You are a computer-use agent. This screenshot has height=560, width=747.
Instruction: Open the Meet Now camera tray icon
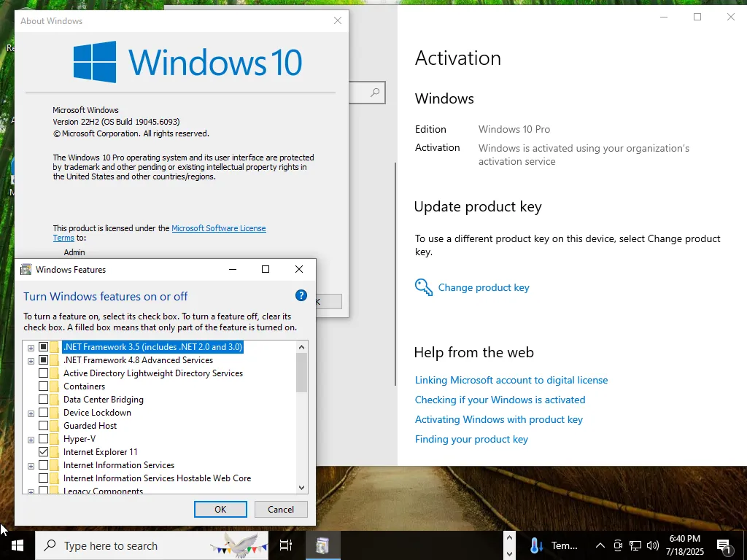618,545
